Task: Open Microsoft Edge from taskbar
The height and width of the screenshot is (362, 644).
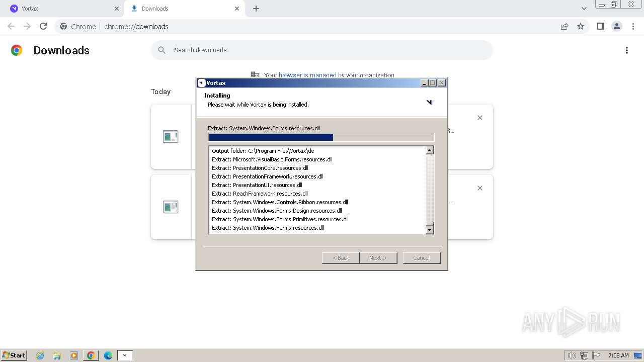Action: (108, 355)
